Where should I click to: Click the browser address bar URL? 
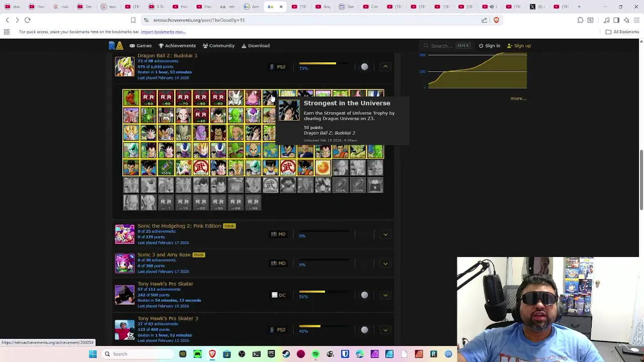199,20
